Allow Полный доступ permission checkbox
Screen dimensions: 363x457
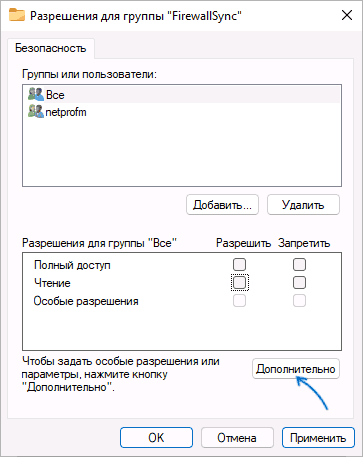[x=239, y=265]
